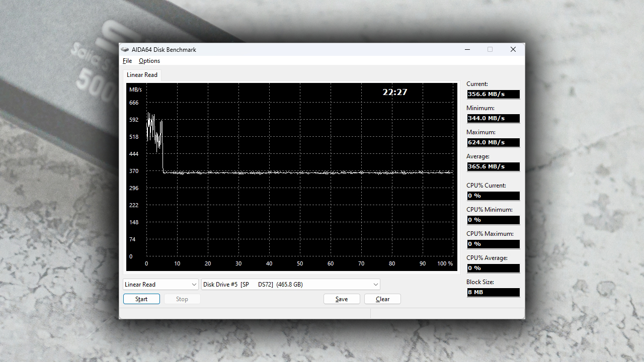644x362 pixels.
Task: Click the CPU% Current value field
Action: coord(493,196)
